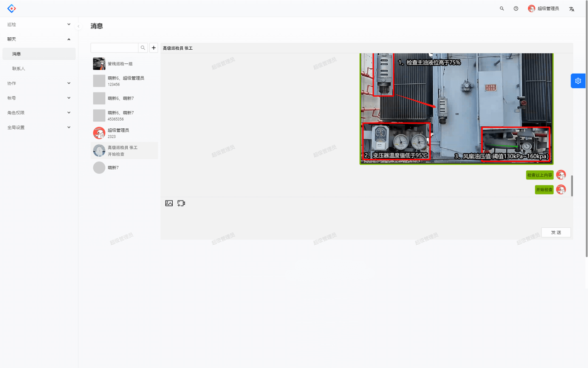Image resolution: width=588 pixels, height=368 pixels.
Task: Switch language with the translate icon
Action: pos(571,9)
